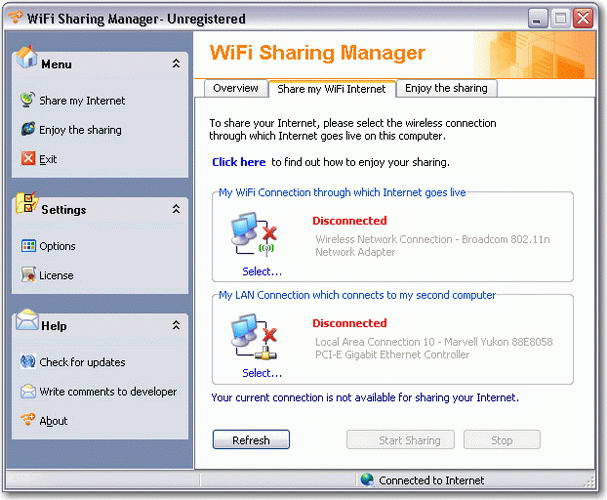Close the WiFi Sharing Manager window
This screenshot has width=607, height=500.
[x=583, y=18]
